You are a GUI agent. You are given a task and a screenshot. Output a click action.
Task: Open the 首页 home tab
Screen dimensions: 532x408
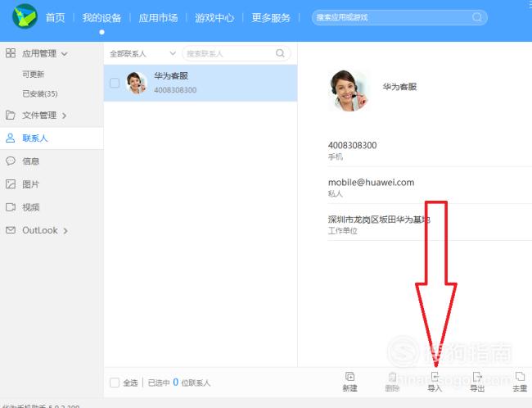pos(55,18)
